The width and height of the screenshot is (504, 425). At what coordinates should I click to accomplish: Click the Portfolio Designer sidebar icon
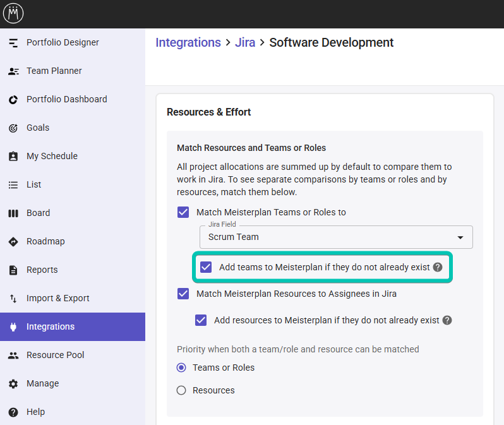(x=13, y=43)
